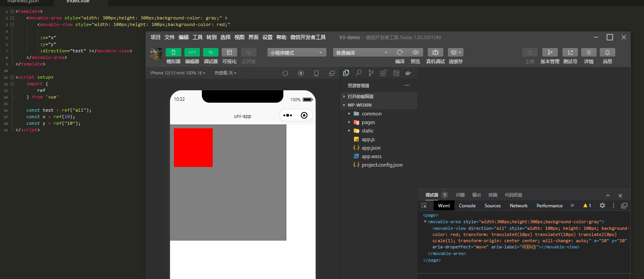644x279 pixels.
Task: Click the 编译 compile refresh icon
Action: [x=400, y=52]
